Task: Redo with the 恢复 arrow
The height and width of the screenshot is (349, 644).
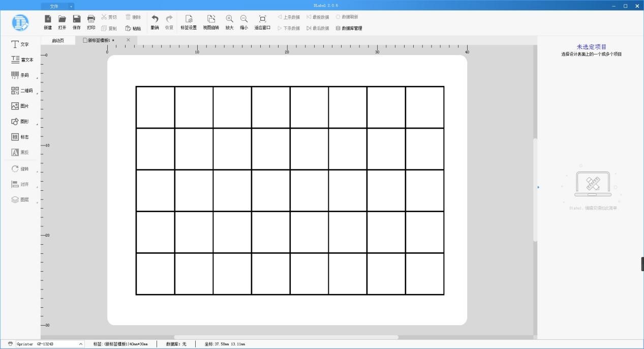Action: pyautogui.click(x=169, y=22)
